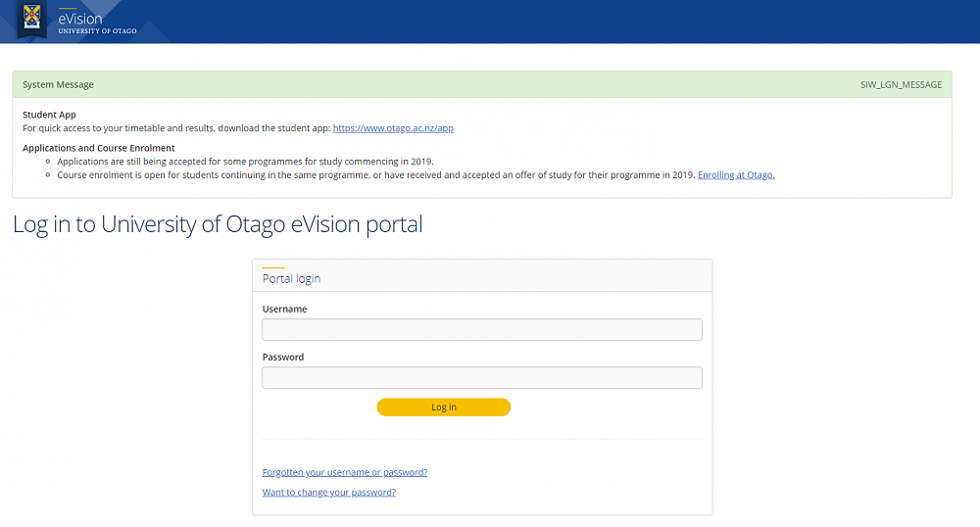This screenshot has height=527, width=980.
Task: Open 'Want to change your password?' link
Action: (x=329, y=492)
